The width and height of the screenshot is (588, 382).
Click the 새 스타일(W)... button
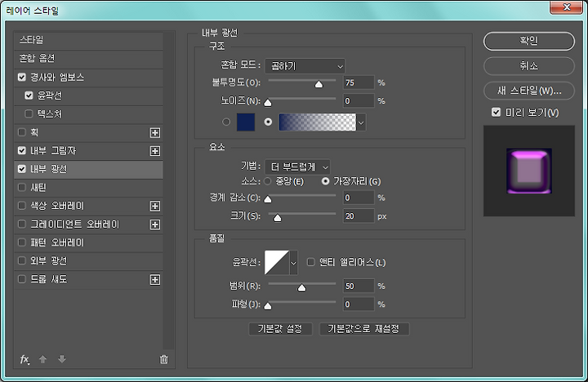[x=528, y=91]
